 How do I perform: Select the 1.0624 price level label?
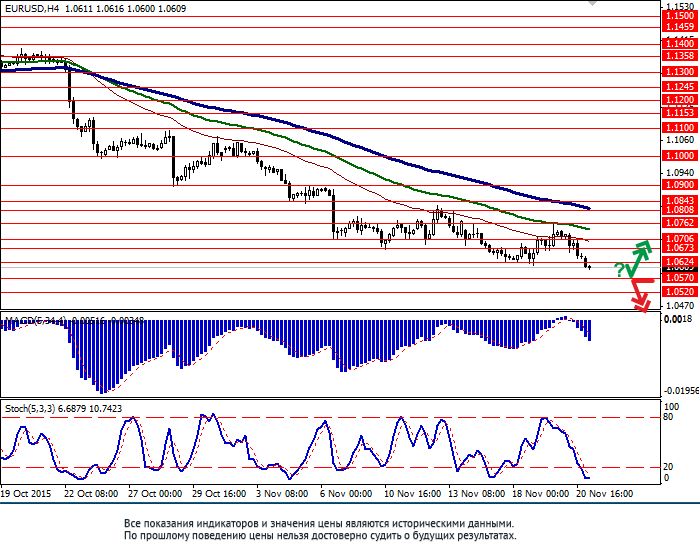680,262
